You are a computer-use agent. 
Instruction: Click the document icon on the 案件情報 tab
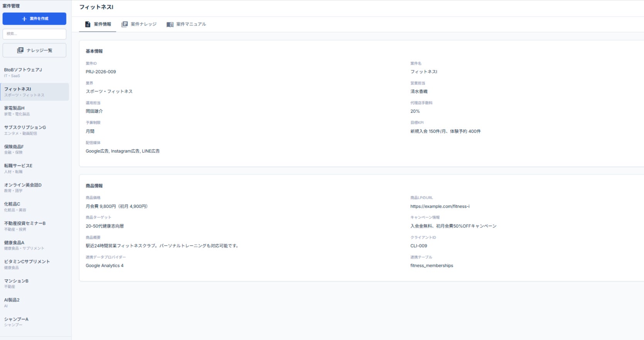pyautogui.click(x=88, y=24)
